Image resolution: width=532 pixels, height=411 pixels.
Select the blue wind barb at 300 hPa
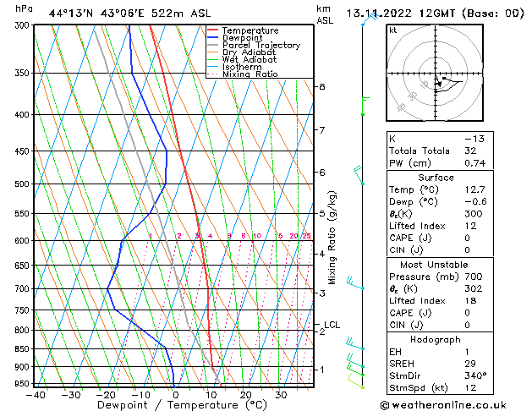(365, 22)
